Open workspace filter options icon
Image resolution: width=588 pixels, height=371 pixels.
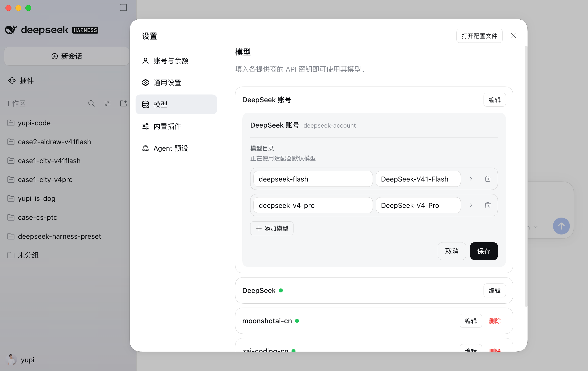click(x=107, y=103)
